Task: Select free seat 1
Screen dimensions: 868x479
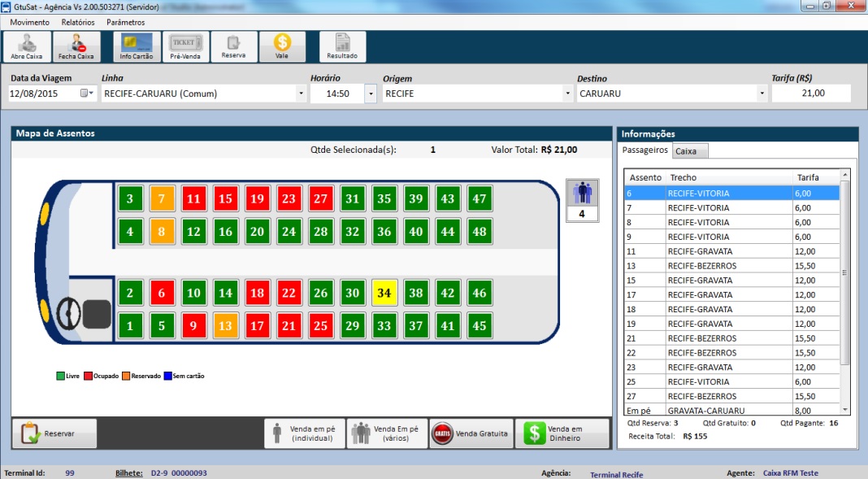Action: [x=130, y=326]
